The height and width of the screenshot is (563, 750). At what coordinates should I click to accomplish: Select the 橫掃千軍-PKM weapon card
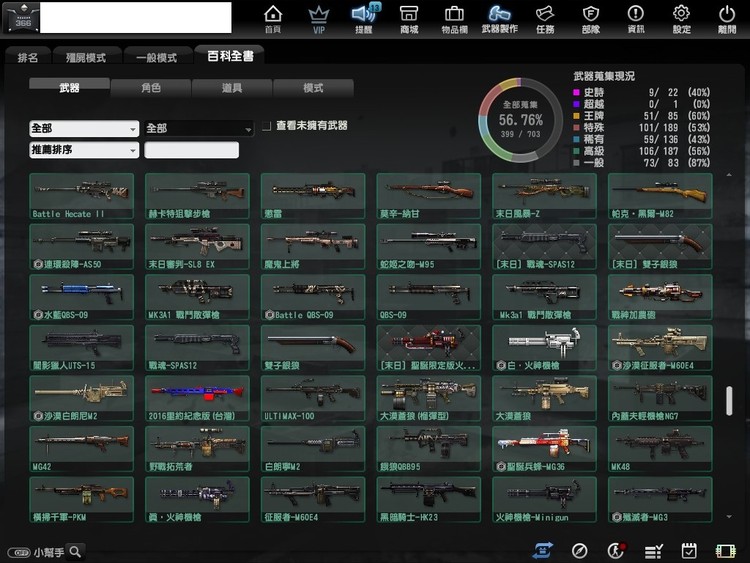pos(81,499)
